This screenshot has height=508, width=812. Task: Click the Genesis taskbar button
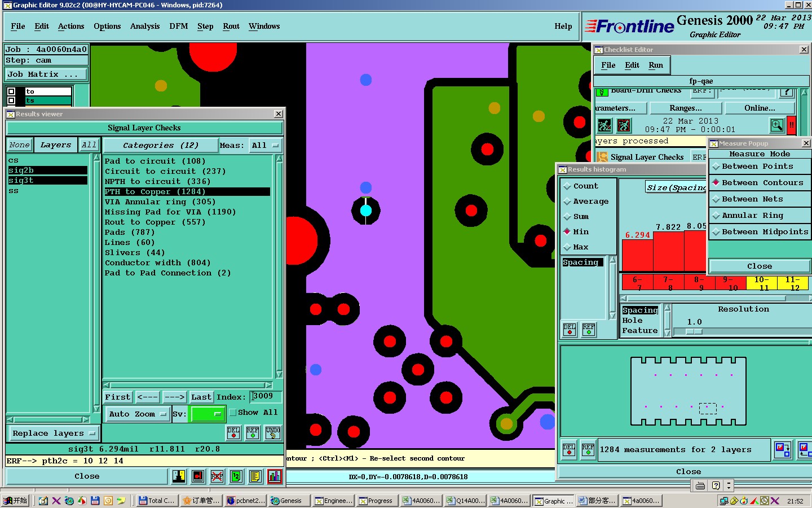point(289,501)
